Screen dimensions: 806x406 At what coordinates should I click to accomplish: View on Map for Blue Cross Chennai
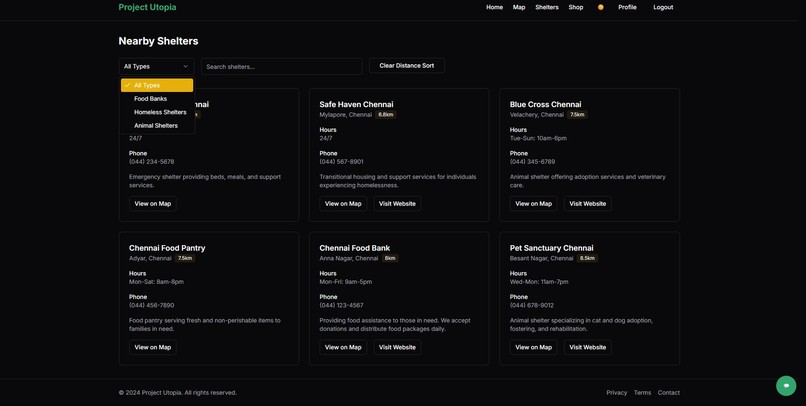(534, 204)
